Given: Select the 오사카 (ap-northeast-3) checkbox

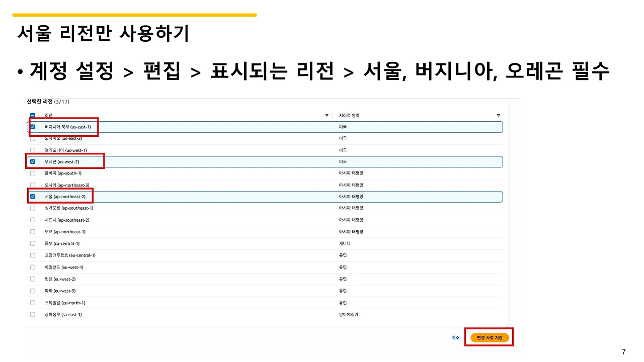Looking at the screenshot, I should click(32, 185).
